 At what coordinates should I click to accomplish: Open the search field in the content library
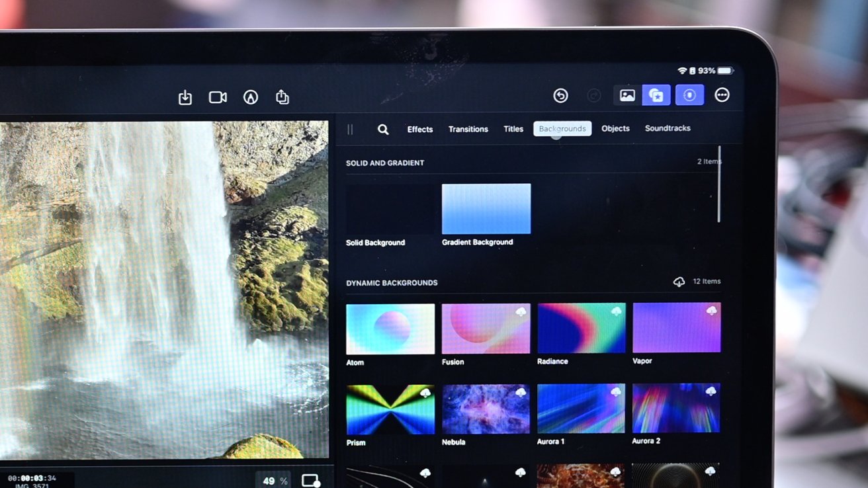click(383, 129)
